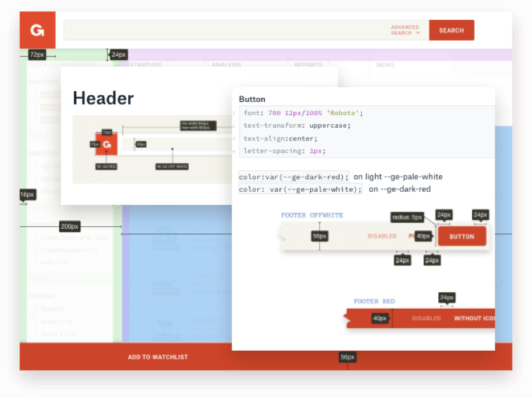Click the red BUTTON in Footer Offwhite

(x=462, y=236)
